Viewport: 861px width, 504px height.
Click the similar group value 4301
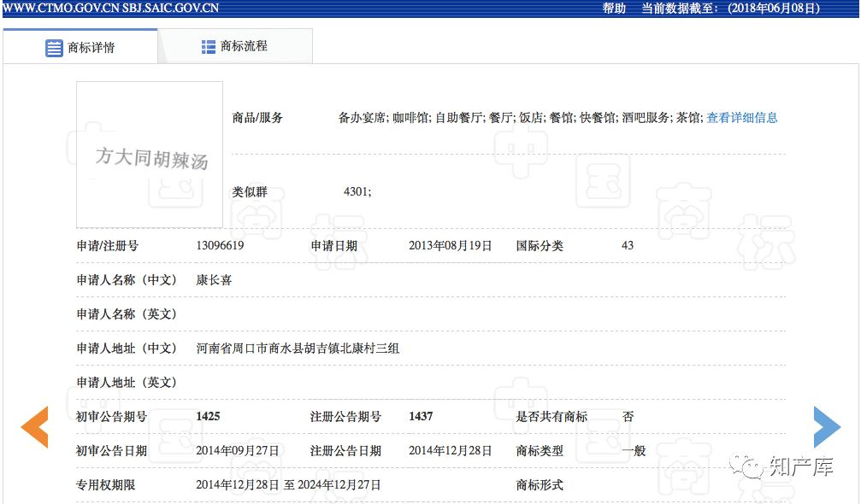coord(357,192)
